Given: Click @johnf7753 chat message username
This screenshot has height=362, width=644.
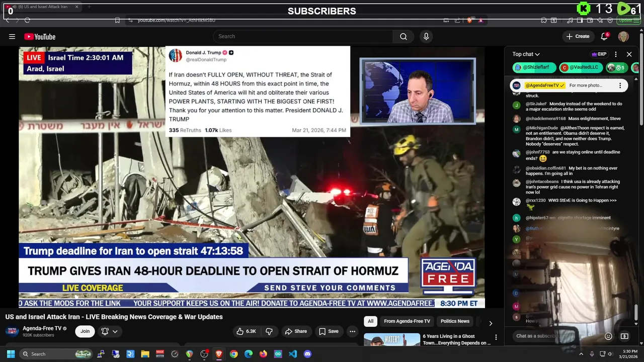Looking at the screenshot, I should click(x=537, y=152).
